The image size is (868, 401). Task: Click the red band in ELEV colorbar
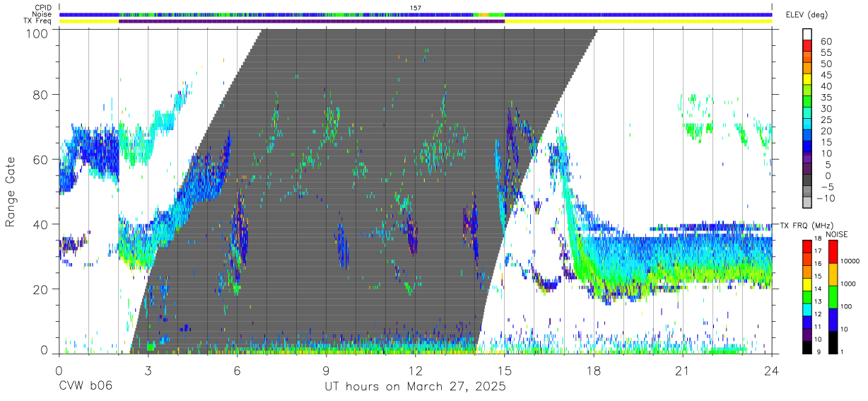tap(807, 46)
